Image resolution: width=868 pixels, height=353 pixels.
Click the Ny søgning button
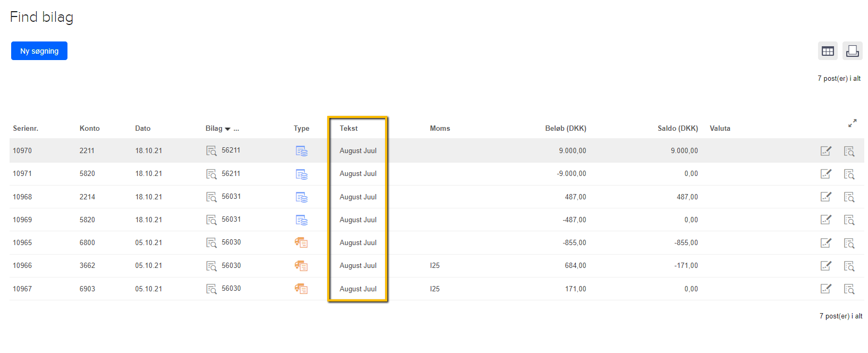pyautogui.click(x=39, y=51)
